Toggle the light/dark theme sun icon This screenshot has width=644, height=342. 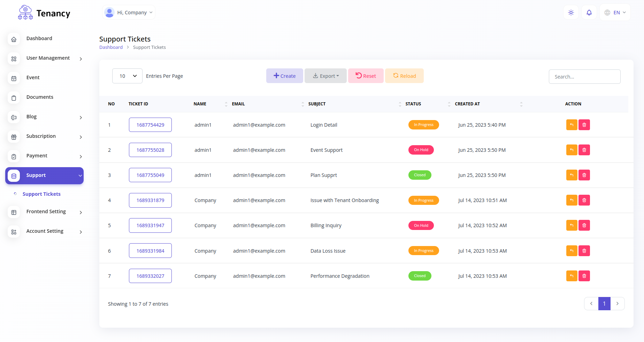click(571, 13)
